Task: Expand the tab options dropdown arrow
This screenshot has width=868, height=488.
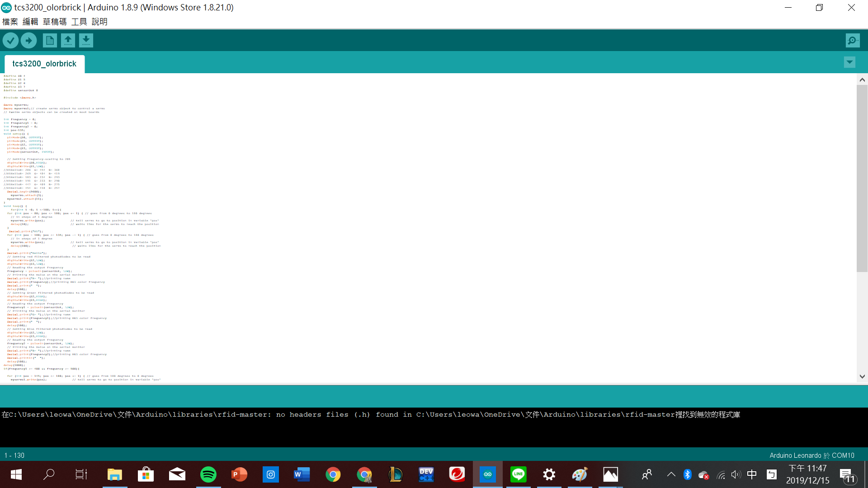Action: (x=849, y=62)
